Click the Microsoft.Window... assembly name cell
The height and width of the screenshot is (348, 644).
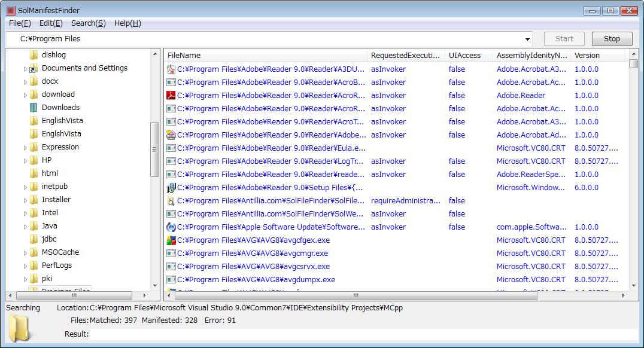(x=531, y=188)
